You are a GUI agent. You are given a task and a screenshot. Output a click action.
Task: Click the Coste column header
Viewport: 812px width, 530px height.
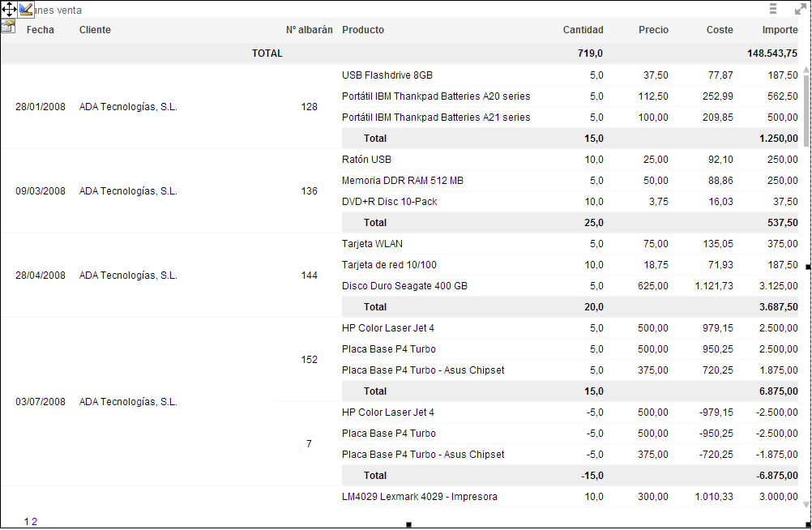point(720,30)
